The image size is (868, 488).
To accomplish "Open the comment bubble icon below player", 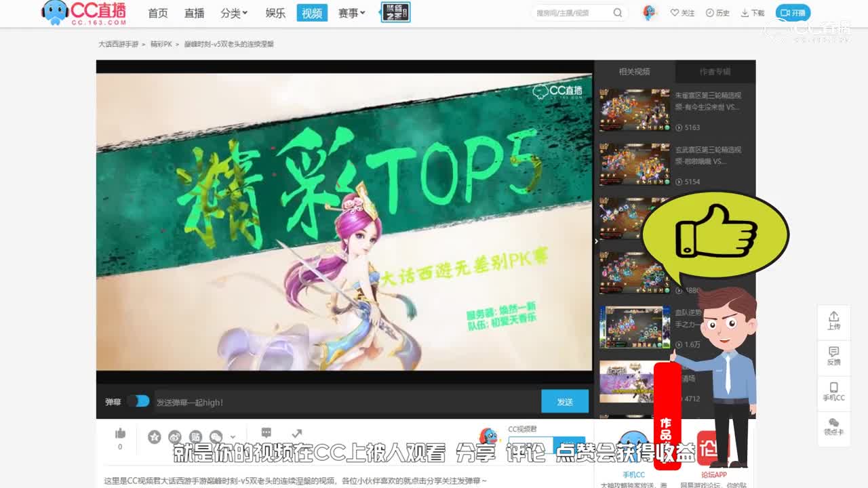I will click(267, 432).
